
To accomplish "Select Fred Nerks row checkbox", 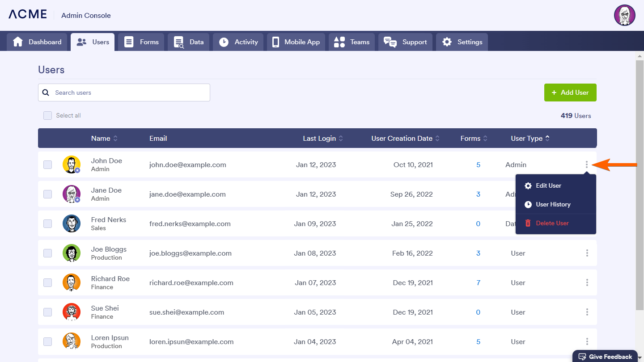I will [47, 223].
